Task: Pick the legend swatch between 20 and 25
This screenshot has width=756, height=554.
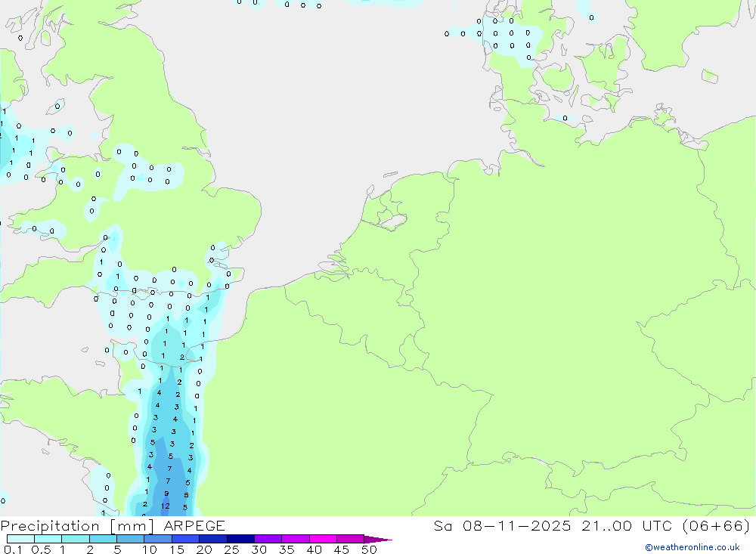Action: click(x=212, y=539)
